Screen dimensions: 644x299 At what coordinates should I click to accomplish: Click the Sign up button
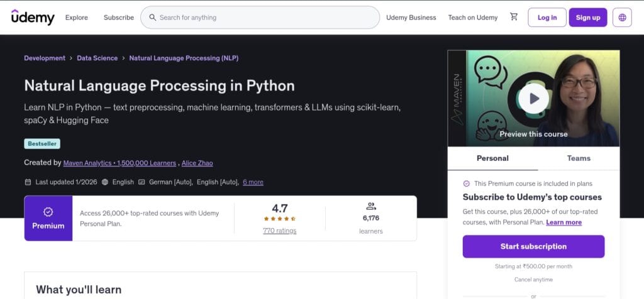pos(588,17)
